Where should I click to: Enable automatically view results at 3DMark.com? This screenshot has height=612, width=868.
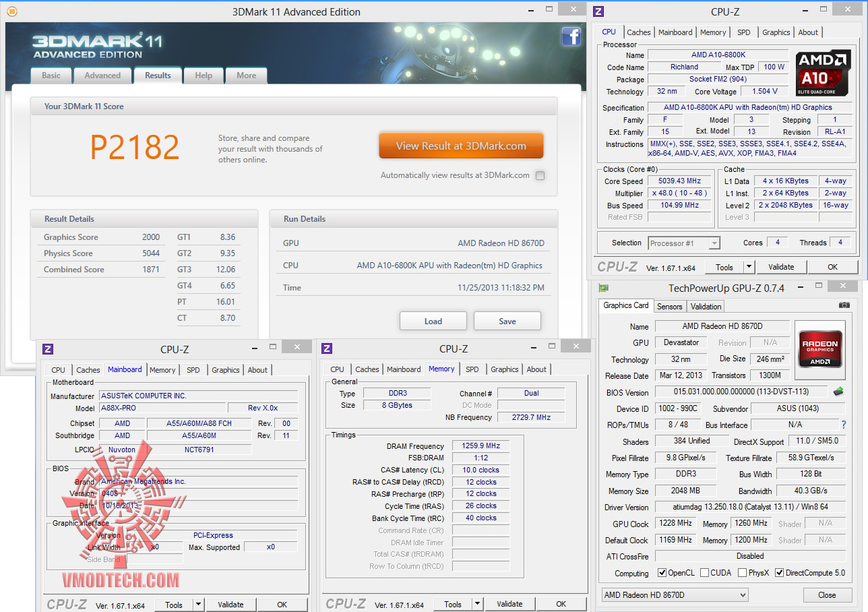pyautogui.click(x=540, y=176)
